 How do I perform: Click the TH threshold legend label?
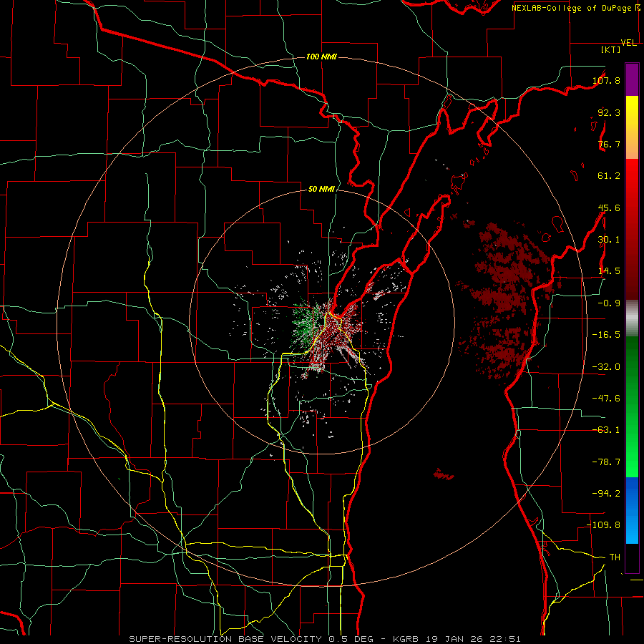pos(615,557)
